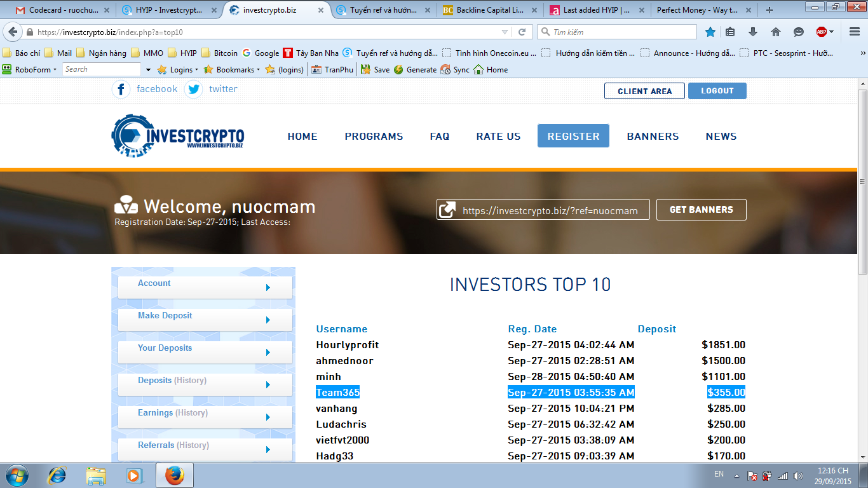Screen dimensions: 868x488
Task: Select the username vietfvt2000
Action: point(342,440)
